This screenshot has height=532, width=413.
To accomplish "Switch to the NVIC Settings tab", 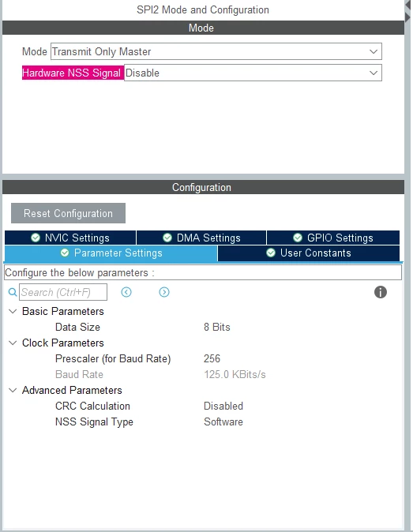I will click(x=70, y=238).
